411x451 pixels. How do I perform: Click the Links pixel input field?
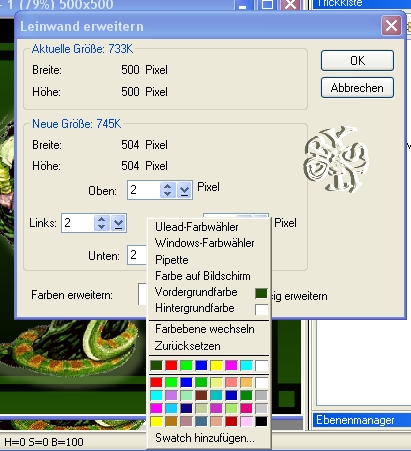(x=78, y=223)
